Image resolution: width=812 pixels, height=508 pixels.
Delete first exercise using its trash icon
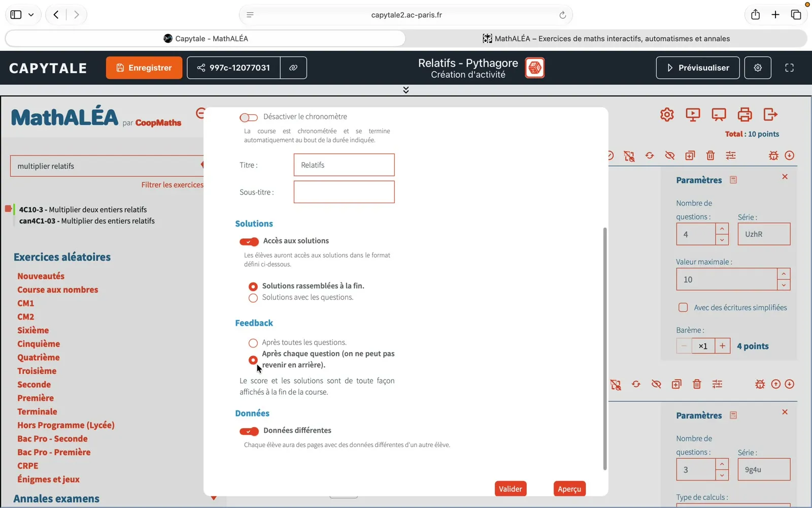point(710,155)
